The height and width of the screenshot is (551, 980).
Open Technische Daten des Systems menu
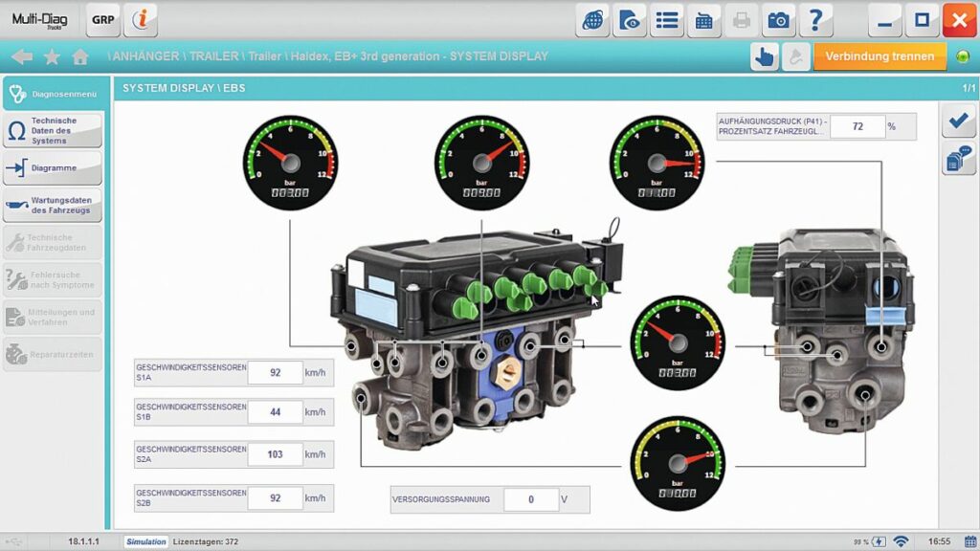point(53,131)
